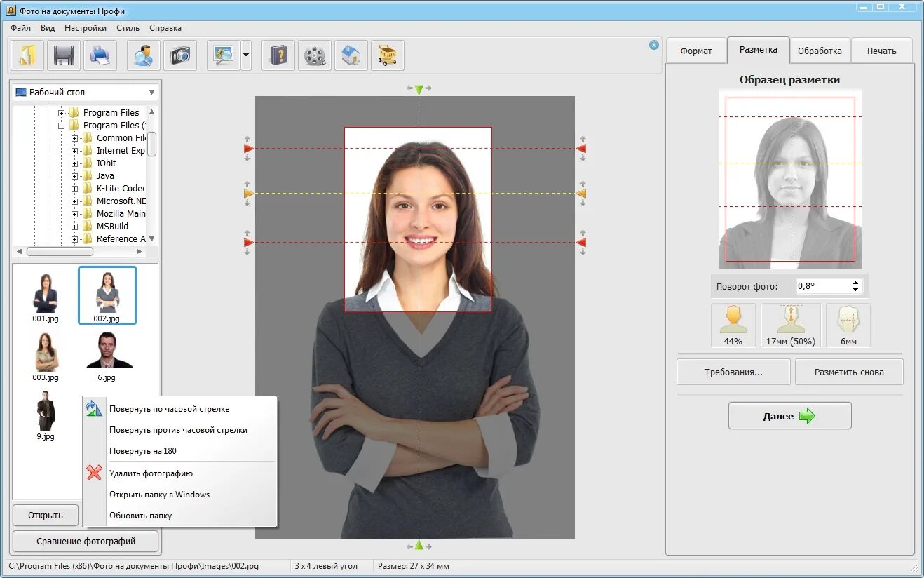Viewport: 924px width, 578px height.
Task: Click the camera toolbar icon
Action: [180, 55]
